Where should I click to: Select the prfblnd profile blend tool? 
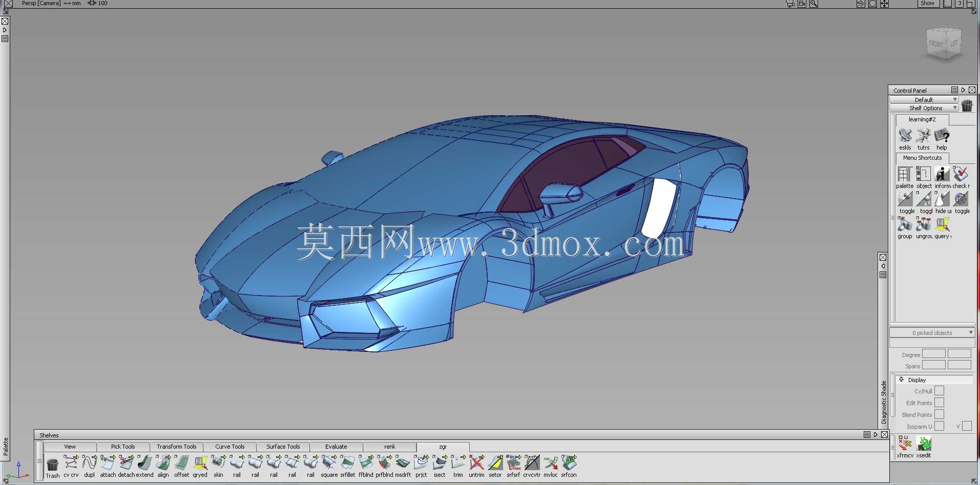[384, 462]
